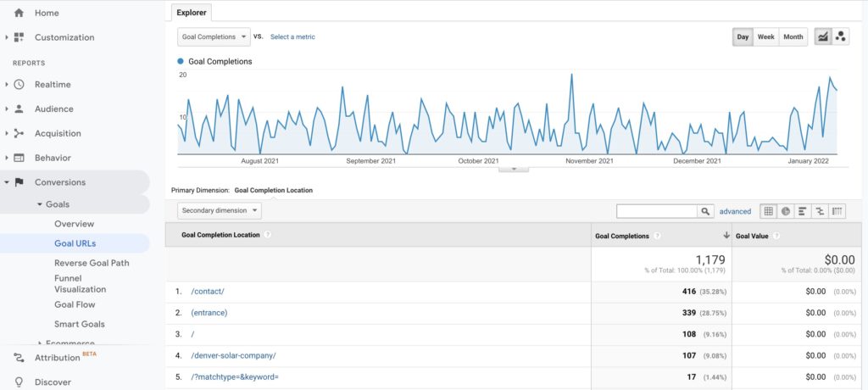Screen dimensions: 868x390
Task: Click the Customization dashboard icon
Action: point(19,37)
